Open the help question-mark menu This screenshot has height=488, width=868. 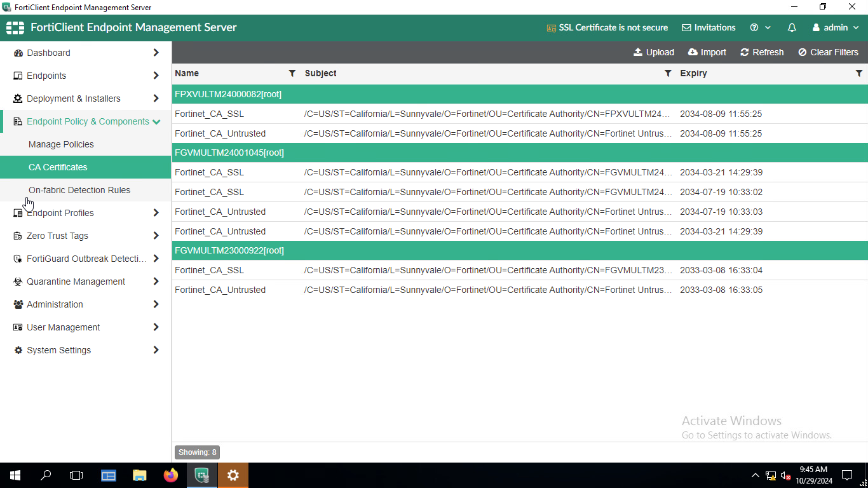(x=755, y=27)
